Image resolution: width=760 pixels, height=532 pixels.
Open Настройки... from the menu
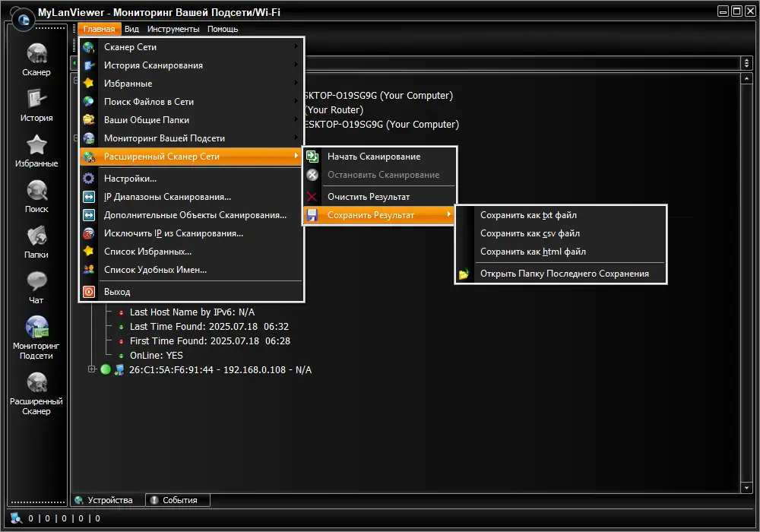point(192,179)
